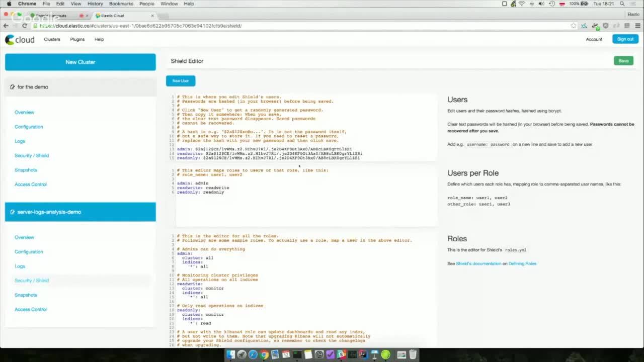Viewport: 644px width, 362px height.
Task: Open the Plugins nav item
Action: (x=77, y=39)
